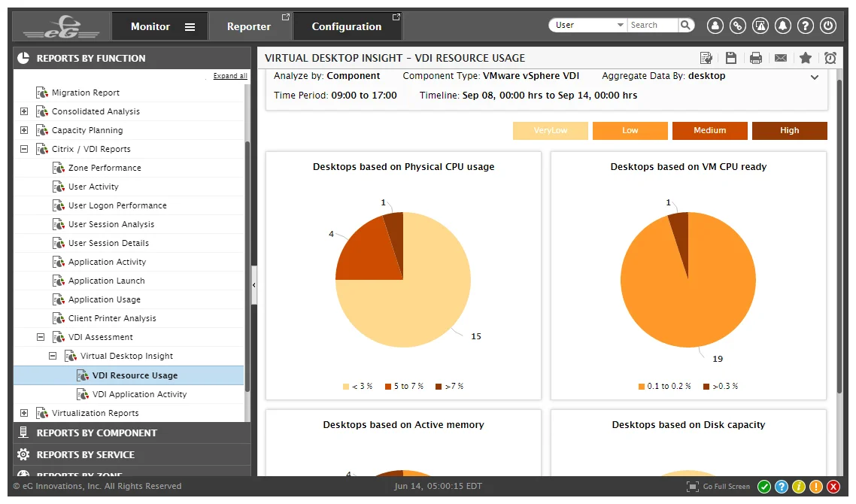This screenshot has height=504, width=856.
Task: Click the eG Innovations logo
Action: pyautogui.click(x=61, y=26)
